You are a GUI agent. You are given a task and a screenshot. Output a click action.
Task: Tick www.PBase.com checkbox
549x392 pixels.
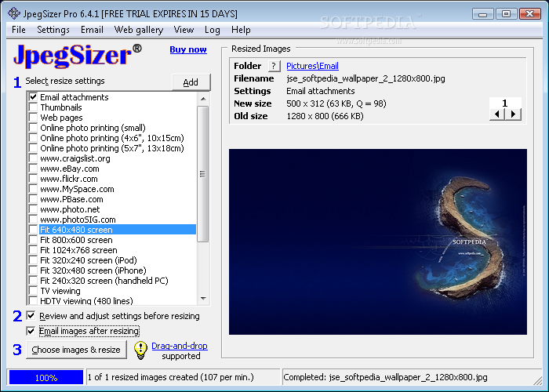point(33,198)
